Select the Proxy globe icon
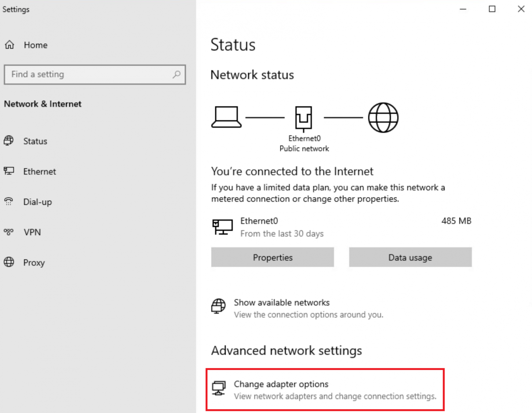The width and height of the screenshot is (532, 413). coord(9,262)
